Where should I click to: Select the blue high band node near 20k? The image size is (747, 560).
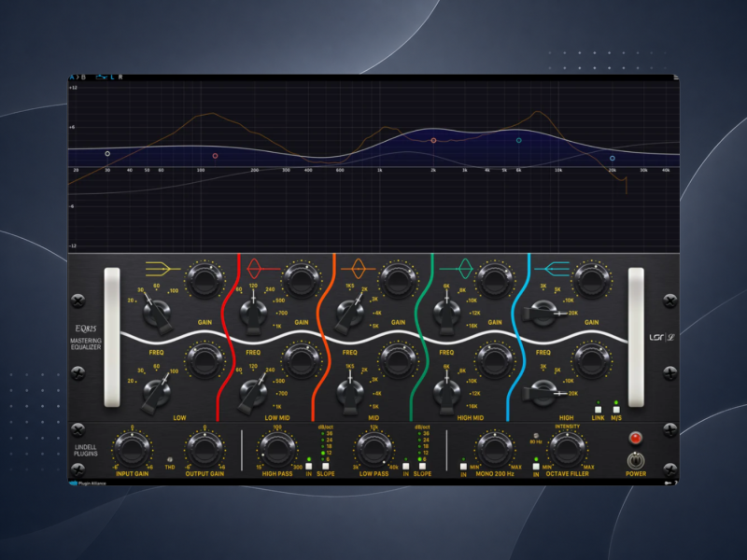613,158
